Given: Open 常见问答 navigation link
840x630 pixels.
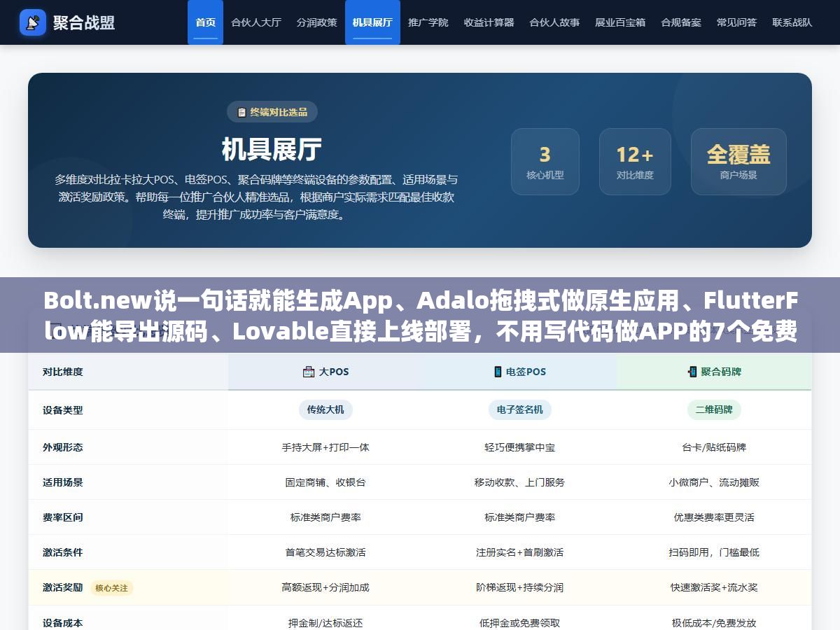Looking at the screenshot, I should (x=736, y=22).
